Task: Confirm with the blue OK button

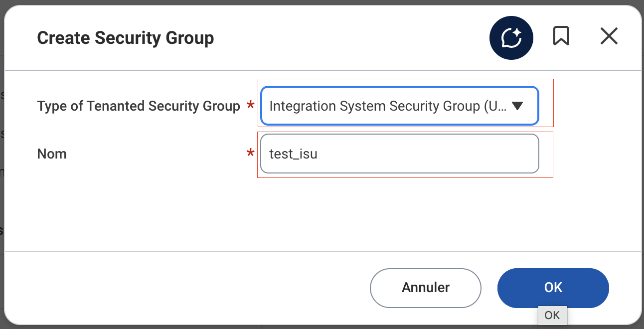Action: coord(553,288)
